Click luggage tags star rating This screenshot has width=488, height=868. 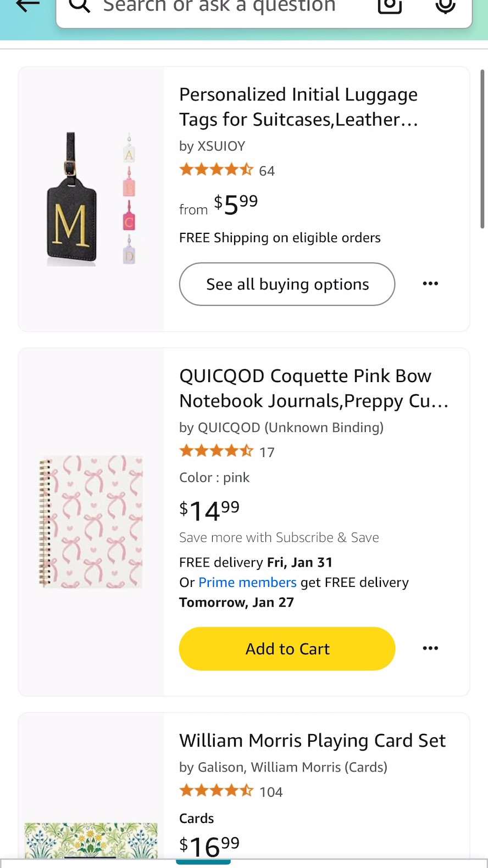[x=216, y=170]
